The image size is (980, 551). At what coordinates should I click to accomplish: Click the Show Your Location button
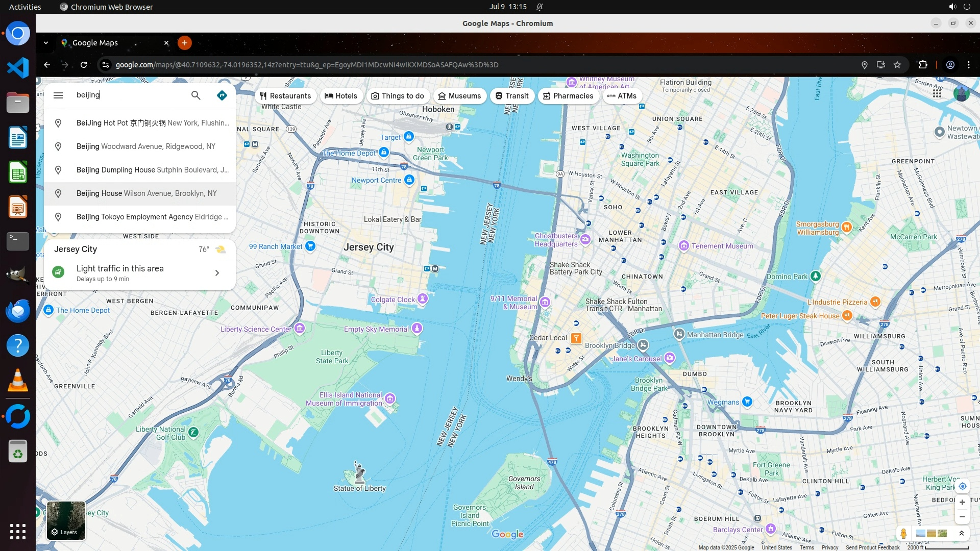[x=962, y=486]
